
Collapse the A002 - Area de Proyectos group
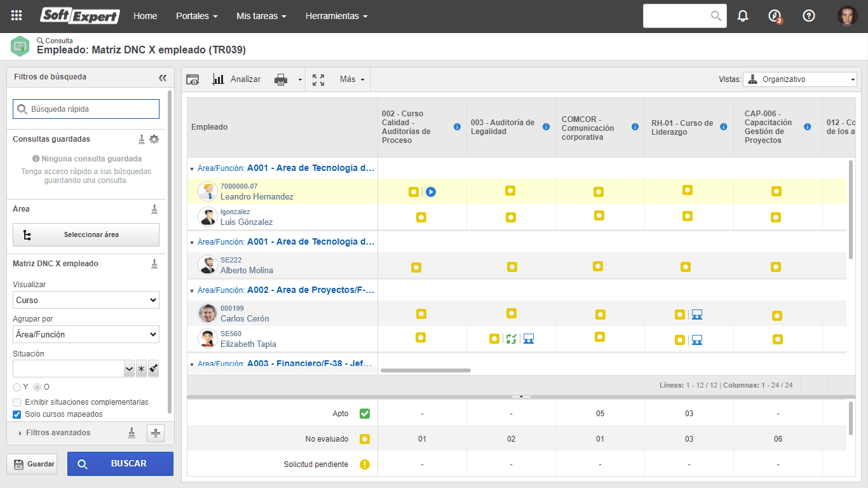click(x=193, y=290)
